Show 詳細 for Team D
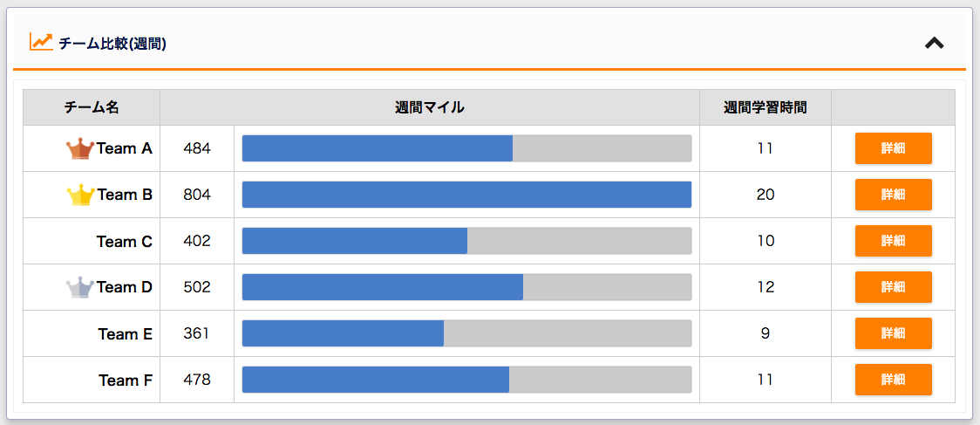Viewport: 980px width, 425px height. (x=893, y=287)
